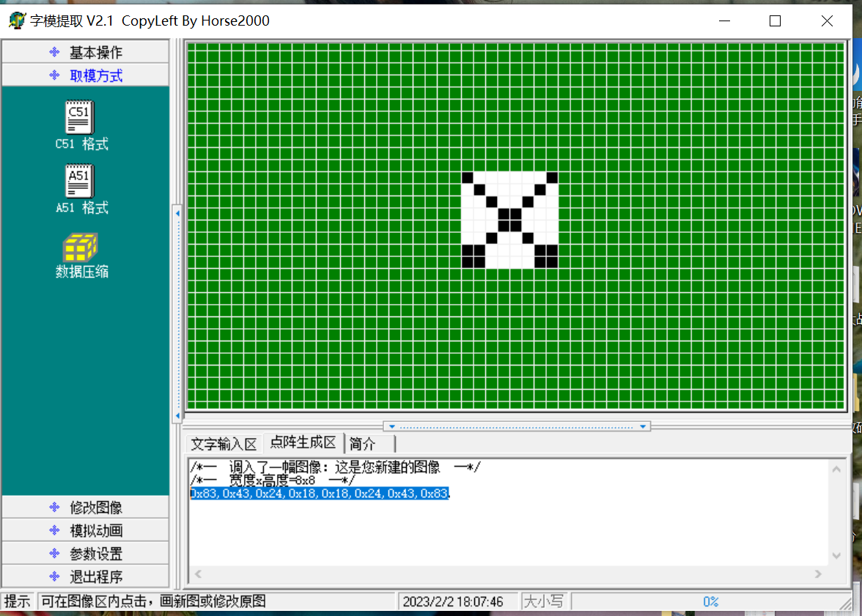862x616 pixels.
Task: Click 退出程序 to exit the program
Action: [86, 576]
